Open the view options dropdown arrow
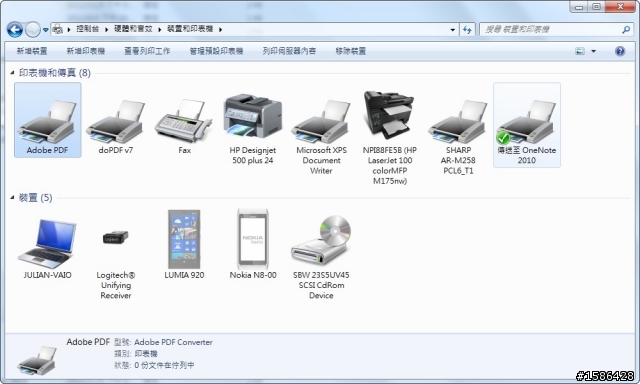Image resolution: width=640 pixels, height=384 pixels. (593, 51)
